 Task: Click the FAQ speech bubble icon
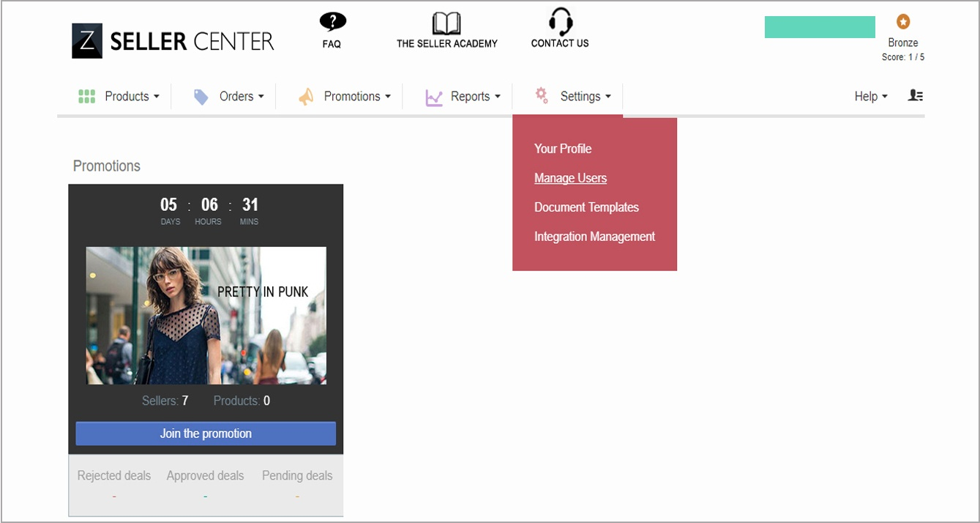tap(333, 22)
